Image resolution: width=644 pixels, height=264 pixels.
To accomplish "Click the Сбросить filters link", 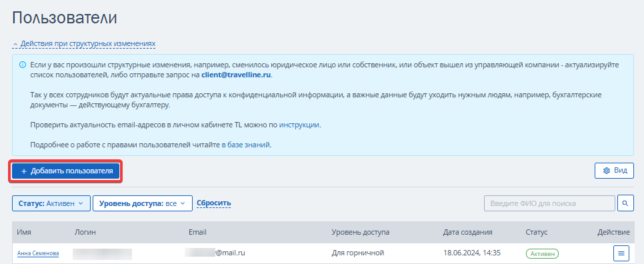I will (x=213, y=203).
